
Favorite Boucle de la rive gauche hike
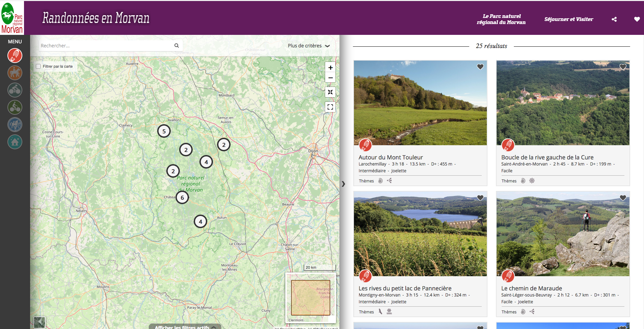(623, 67)
